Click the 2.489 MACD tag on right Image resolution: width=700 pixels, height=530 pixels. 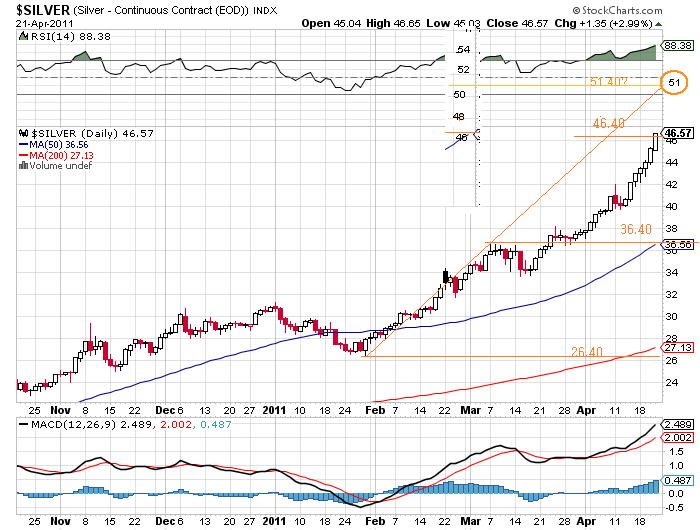coord(678,424)
